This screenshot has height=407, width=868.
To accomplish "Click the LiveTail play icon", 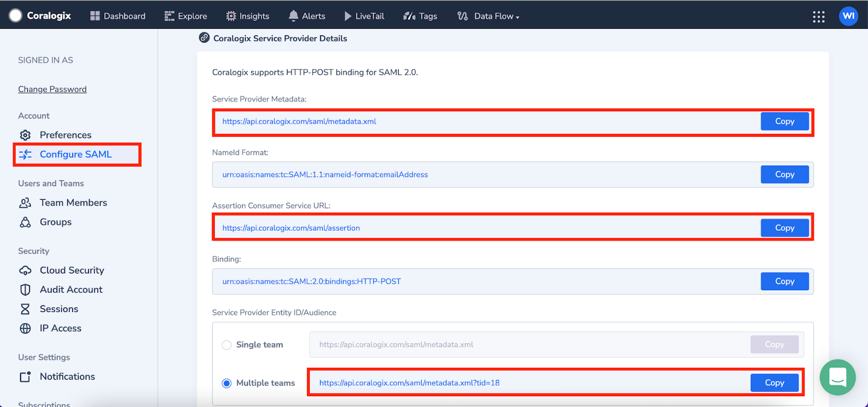I will (x=348, y=16).
